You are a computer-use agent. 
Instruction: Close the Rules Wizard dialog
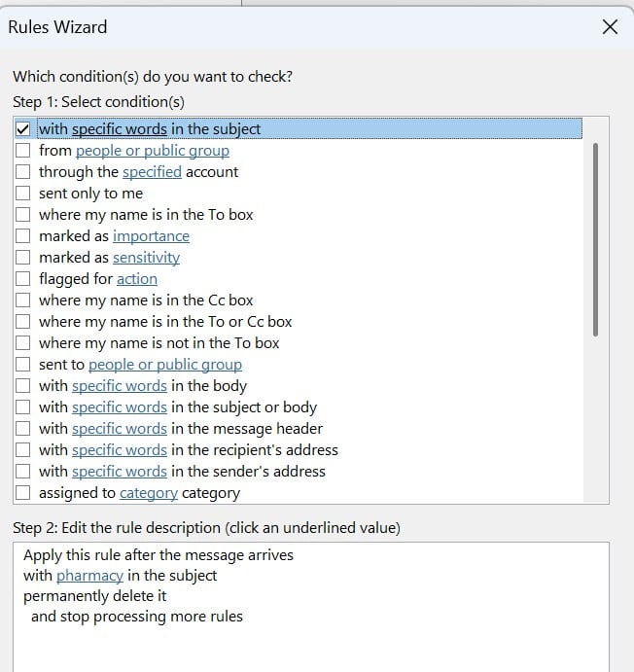pos(610,27)
